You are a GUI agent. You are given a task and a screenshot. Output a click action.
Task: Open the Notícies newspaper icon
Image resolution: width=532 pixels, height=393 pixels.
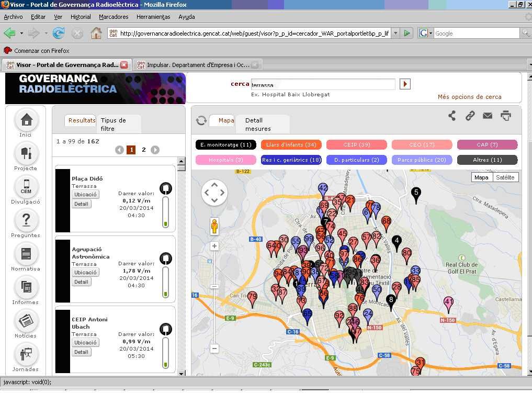(x=26, y=320)
